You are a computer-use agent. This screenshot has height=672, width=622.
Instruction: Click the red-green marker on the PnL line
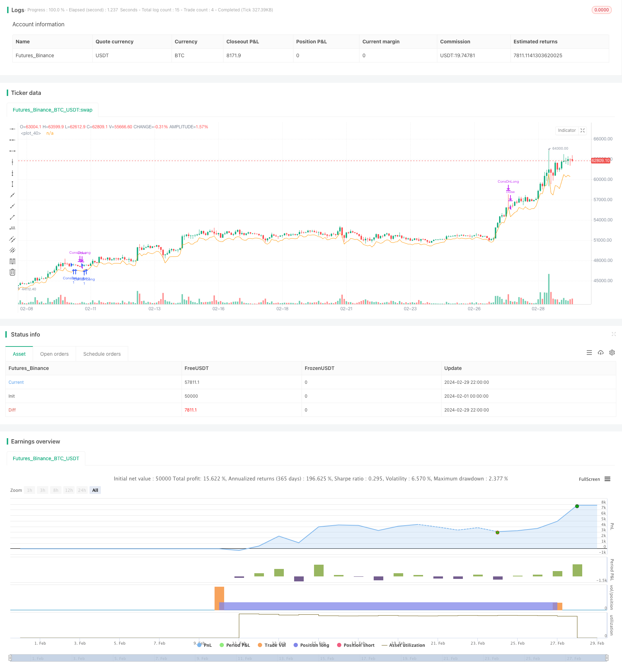(x=497, y=532)
